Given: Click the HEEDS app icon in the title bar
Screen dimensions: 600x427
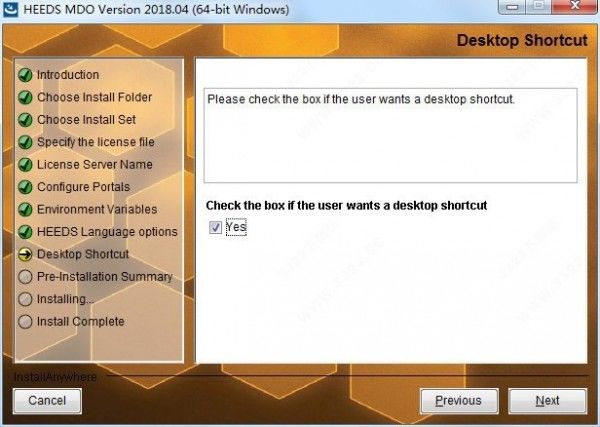Looking at the screenshot, I should [10, 9].
